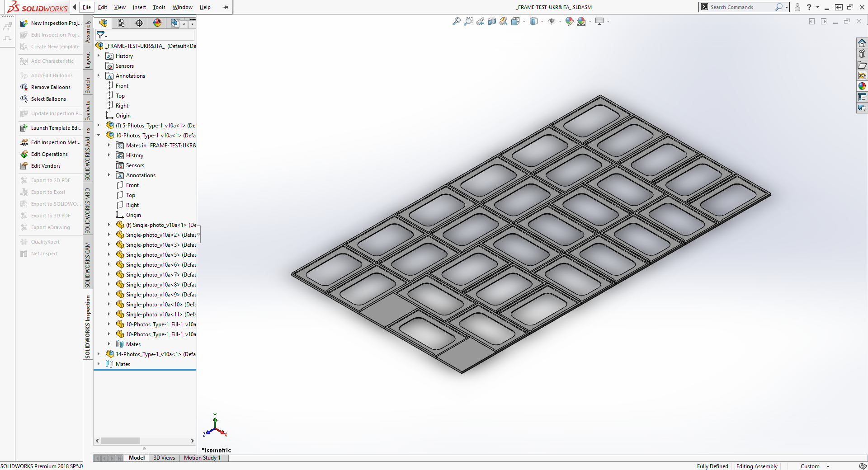The width and height of the screenshot is (868, 470).
Task: Open the Custom Properties task pane icon
Action: point(862,97)
